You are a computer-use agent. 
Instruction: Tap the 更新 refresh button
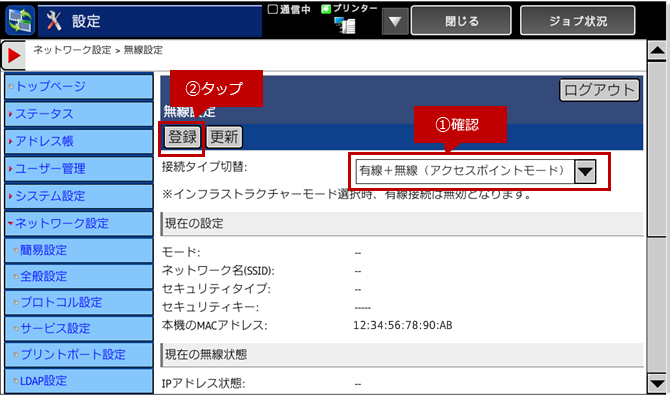click(x=224, y=137)
